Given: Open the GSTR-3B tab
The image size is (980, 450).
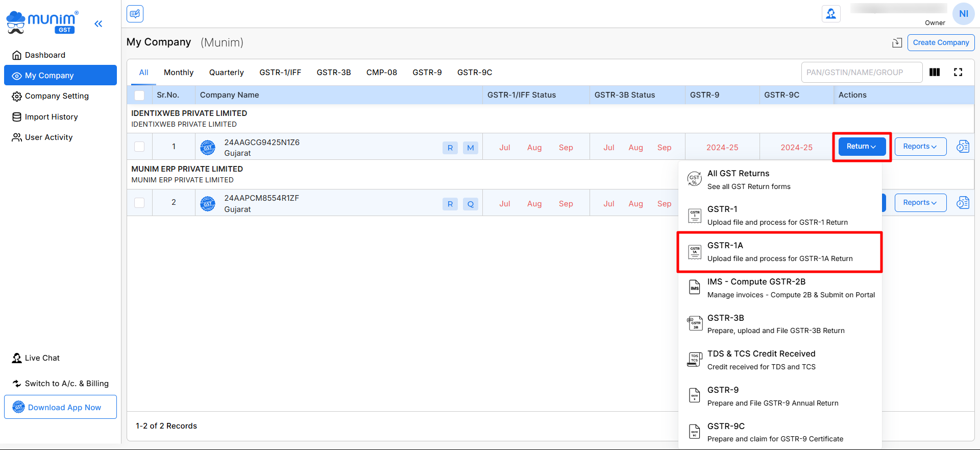Looking at the screenshot, I should pyautogui.click(x=334, y=73).
